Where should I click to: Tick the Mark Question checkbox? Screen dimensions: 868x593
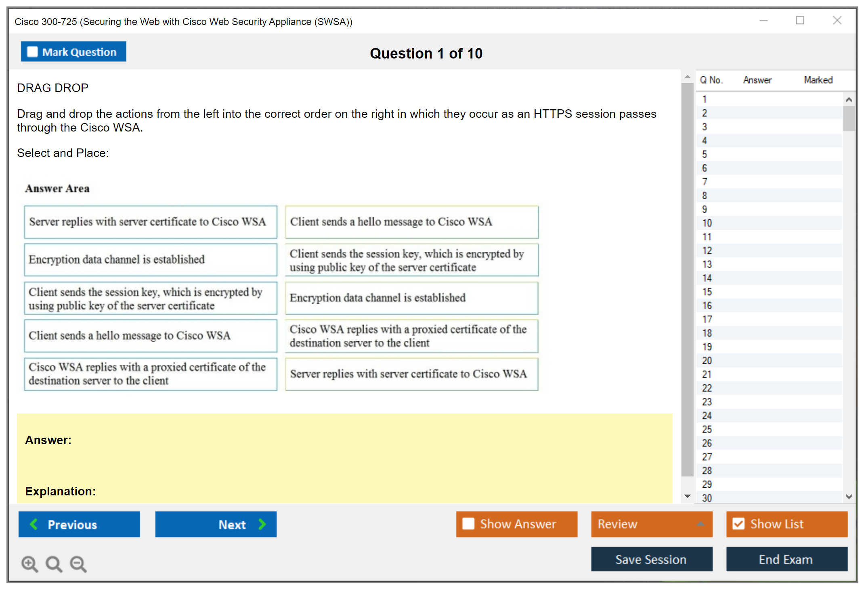tap(32, 52)
